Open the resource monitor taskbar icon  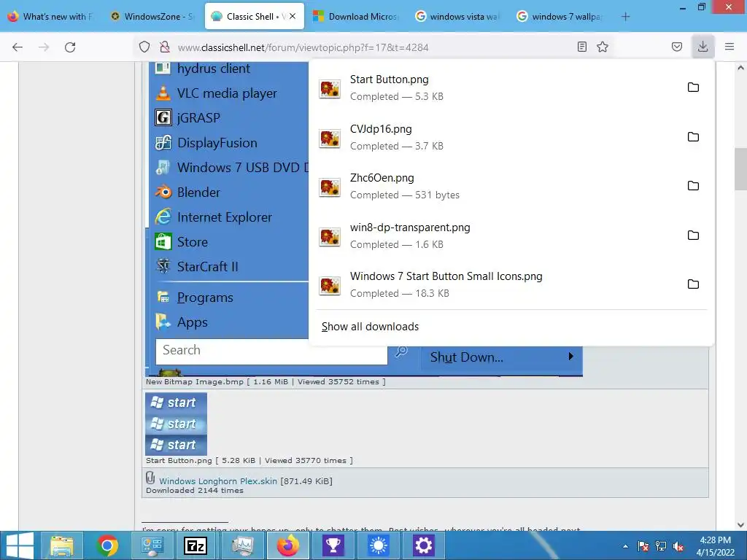point(242,545)
